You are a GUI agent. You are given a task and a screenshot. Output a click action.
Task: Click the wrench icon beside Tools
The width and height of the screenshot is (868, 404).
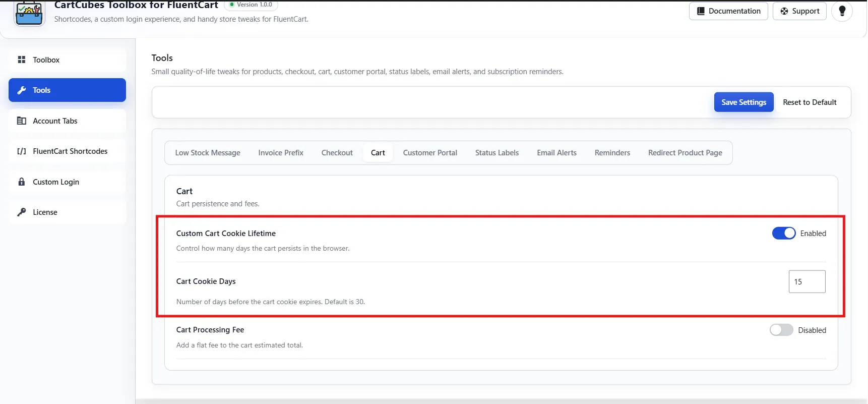tap(22, 90)
